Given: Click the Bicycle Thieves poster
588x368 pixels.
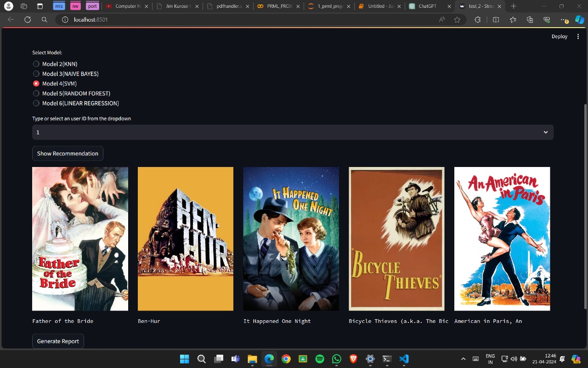Looking at the screenshot, I should [397, 239].
